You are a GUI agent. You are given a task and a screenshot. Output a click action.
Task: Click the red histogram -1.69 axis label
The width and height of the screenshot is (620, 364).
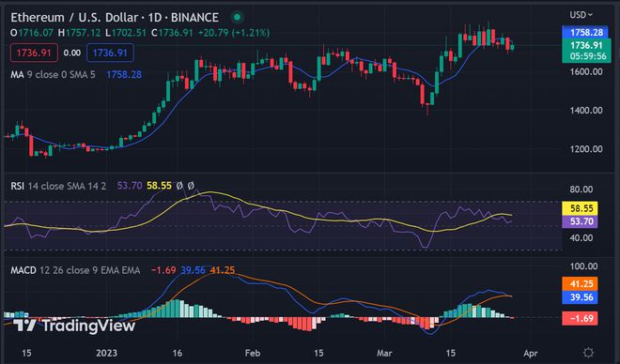[580, 318]
